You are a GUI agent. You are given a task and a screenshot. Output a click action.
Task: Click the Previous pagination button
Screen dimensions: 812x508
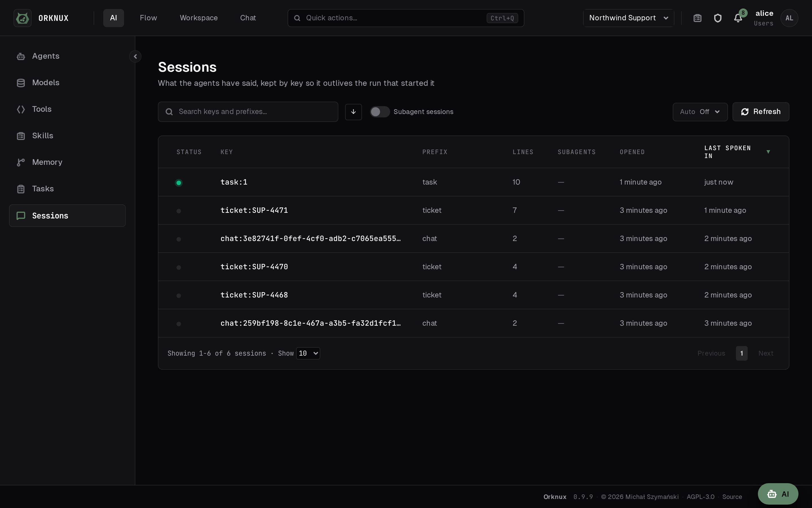click(711, 353)
